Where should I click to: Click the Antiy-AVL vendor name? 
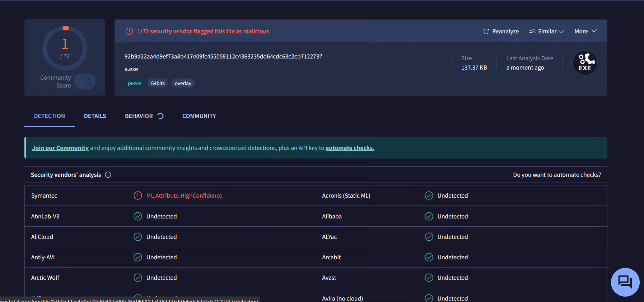[x=43, y=257]
